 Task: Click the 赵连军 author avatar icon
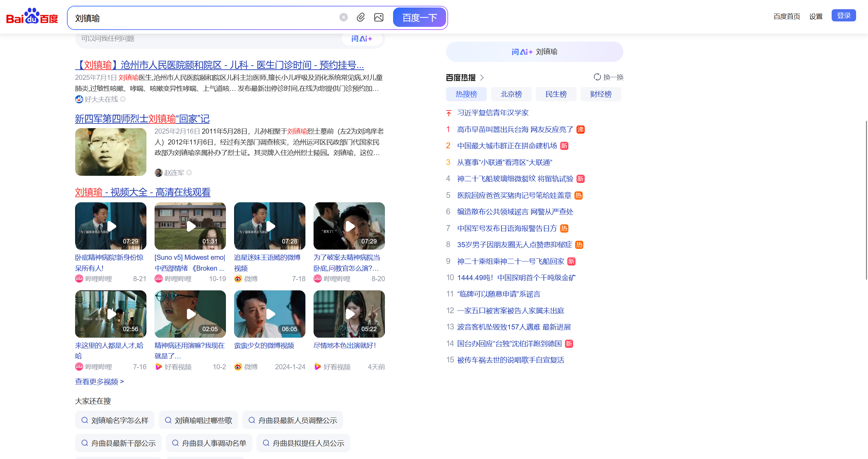(158, 172)
